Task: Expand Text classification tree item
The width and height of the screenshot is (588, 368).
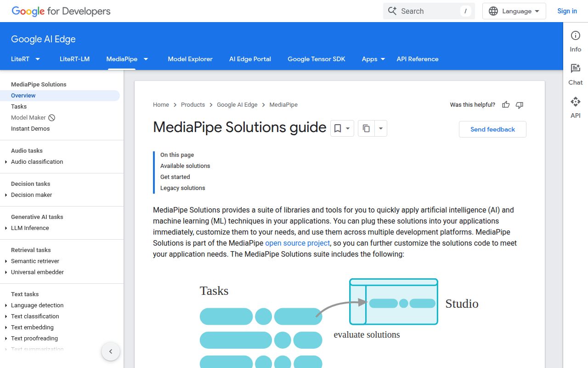Action: [6, 316]
